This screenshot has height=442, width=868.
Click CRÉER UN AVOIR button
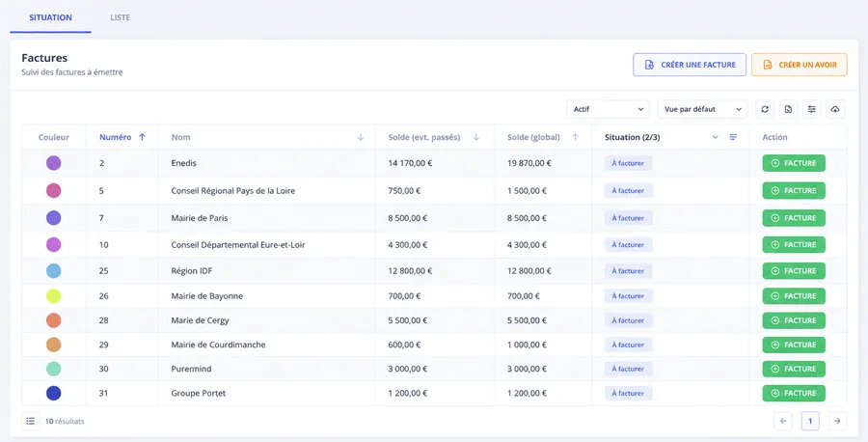coord(799,65)
